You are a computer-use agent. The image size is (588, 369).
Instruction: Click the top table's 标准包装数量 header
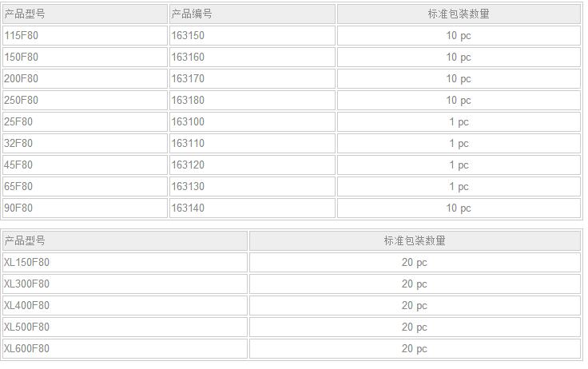pyautogui.click(x=459, y=14)
